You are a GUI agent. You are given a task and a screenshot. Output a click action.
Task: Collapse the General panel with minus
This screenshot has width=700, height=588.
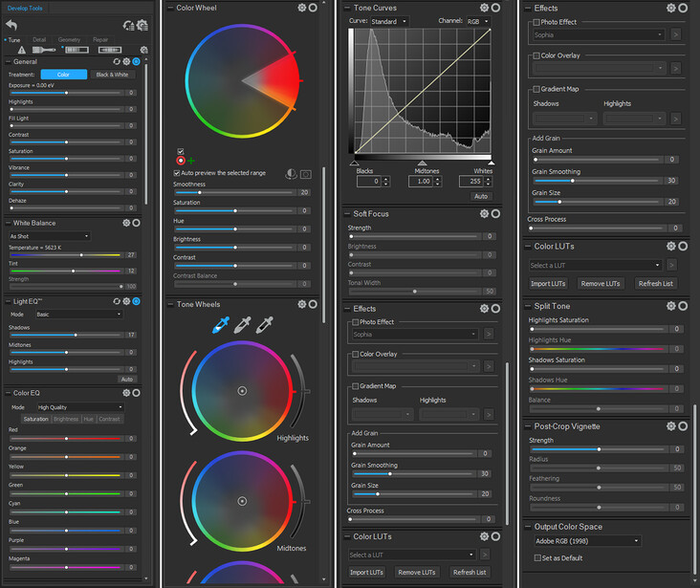click(8, 61)
